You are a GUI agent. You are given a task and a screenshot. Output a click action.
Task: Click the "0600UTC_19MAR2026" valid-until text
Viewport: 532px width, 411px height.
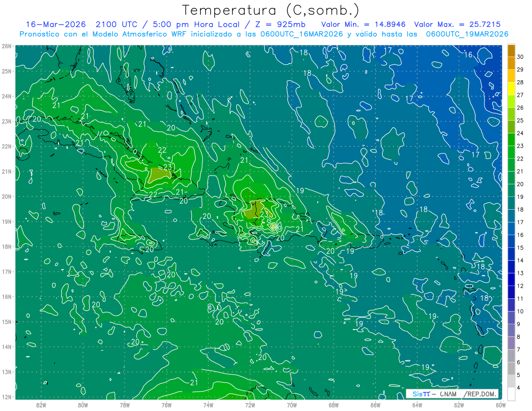point(467,34)
